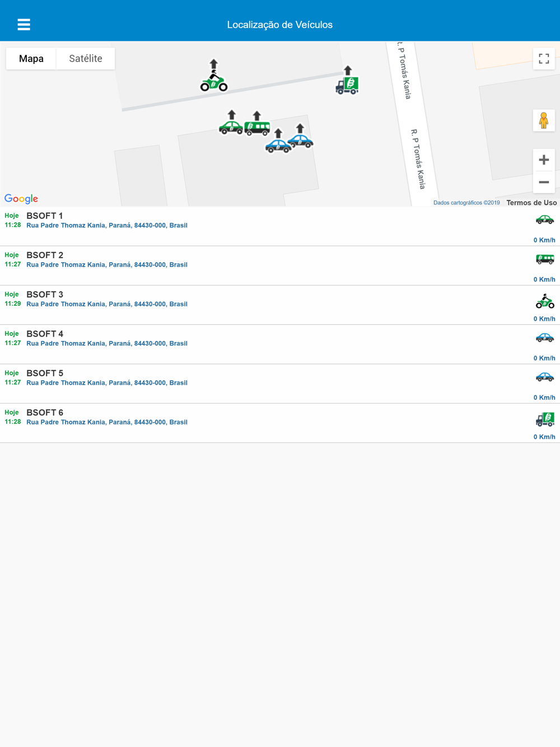Select the BSOFT 6 vehicle row
Image resolution: width=560 pixels, height=747 pixels.
coord(280,423)
